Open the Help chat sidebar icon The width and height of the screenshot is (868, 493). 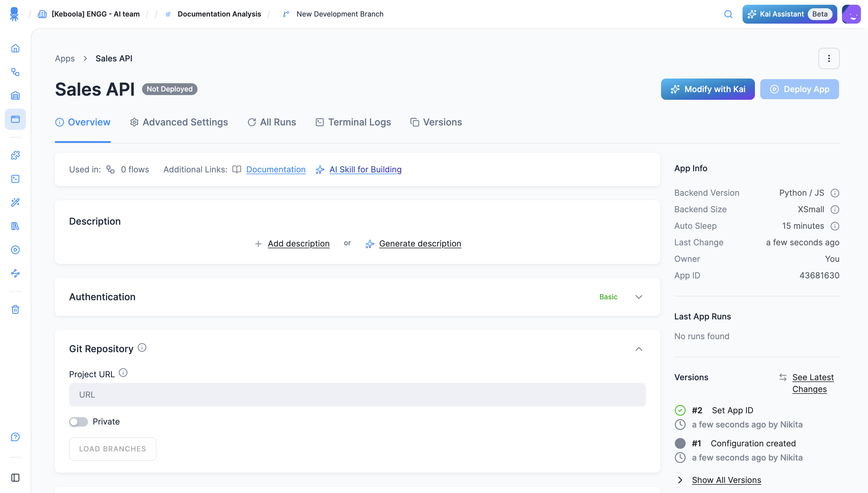[15, 437]
